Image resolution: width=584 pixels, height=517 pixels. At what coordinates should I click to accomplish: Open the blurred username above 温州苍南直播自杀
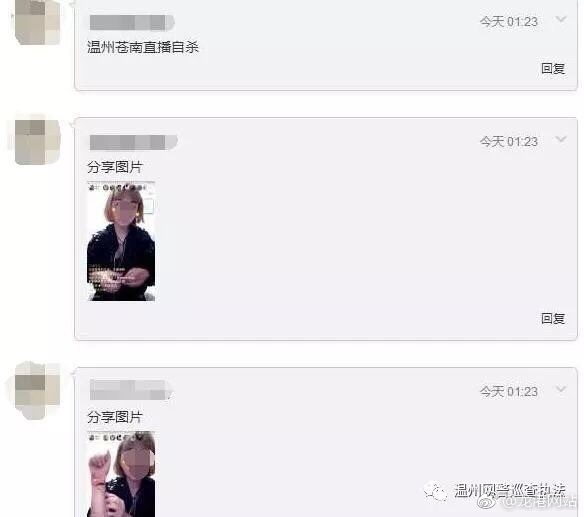[132, 22]
